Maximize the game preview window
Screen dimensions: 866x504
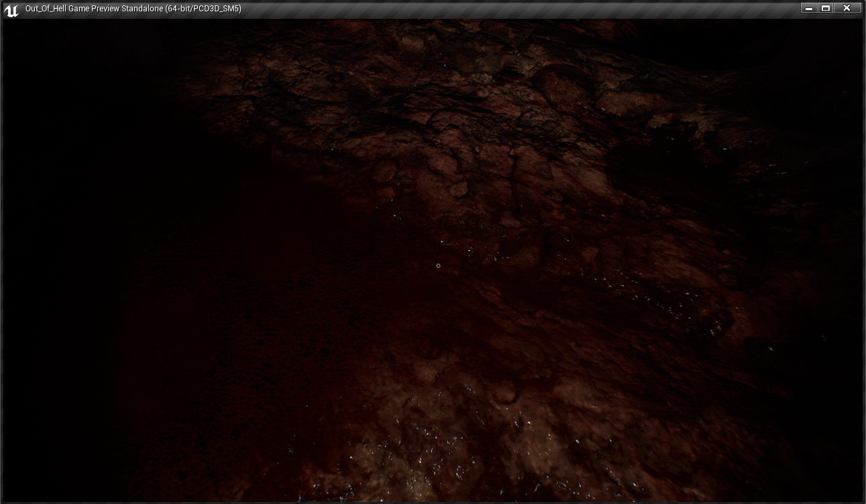826,8
